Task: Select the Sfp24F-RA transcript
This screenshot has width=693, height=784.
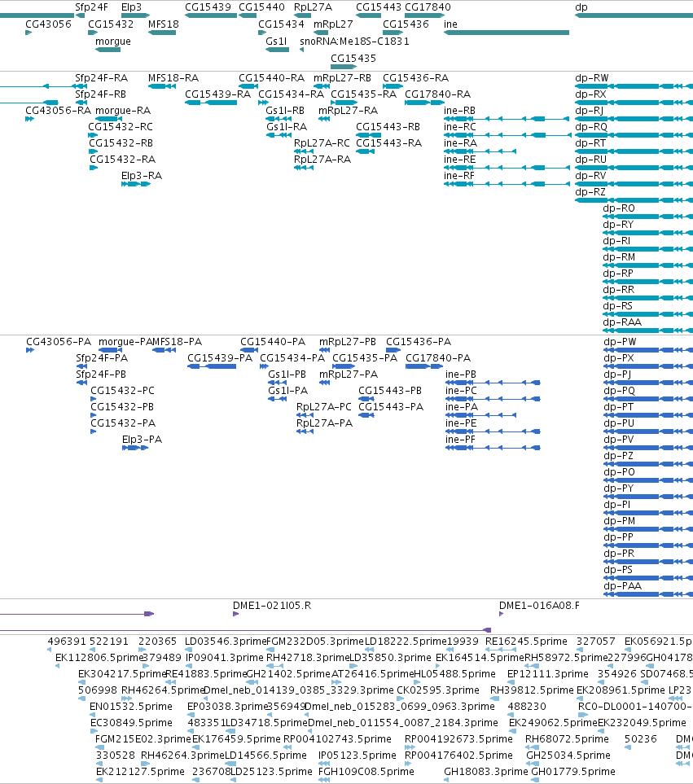Action: (102, 78)
